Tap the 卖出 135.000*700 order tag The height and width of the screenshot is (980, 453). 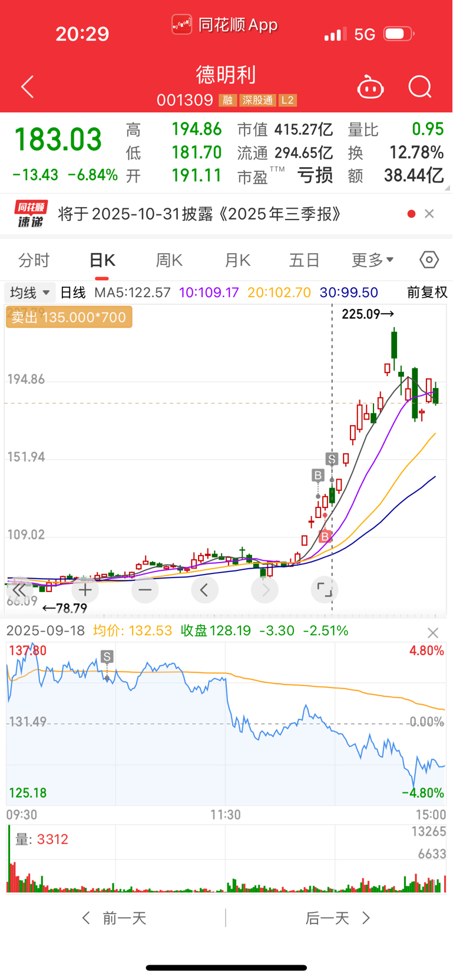(69, 317)
